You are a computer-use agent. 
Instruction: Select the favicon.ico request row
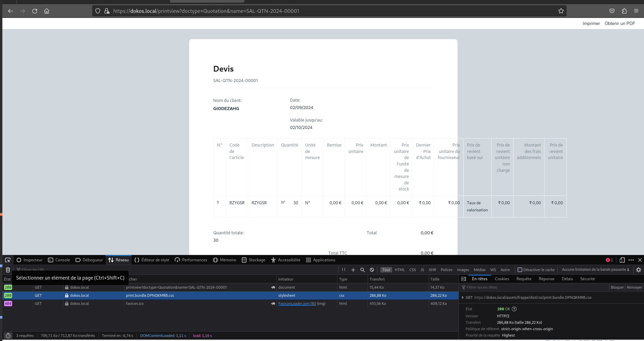click(x=230, y=304)
